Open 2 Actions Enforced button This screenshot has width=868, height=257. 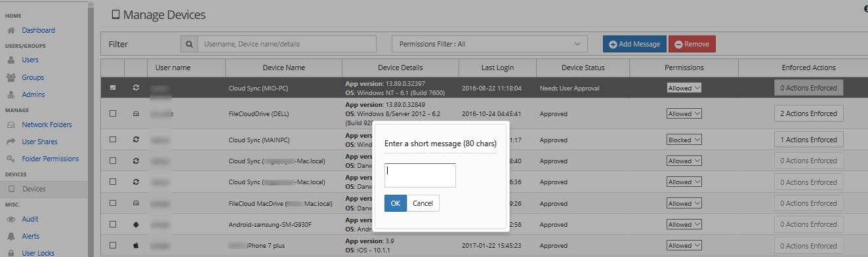(809, 113)
